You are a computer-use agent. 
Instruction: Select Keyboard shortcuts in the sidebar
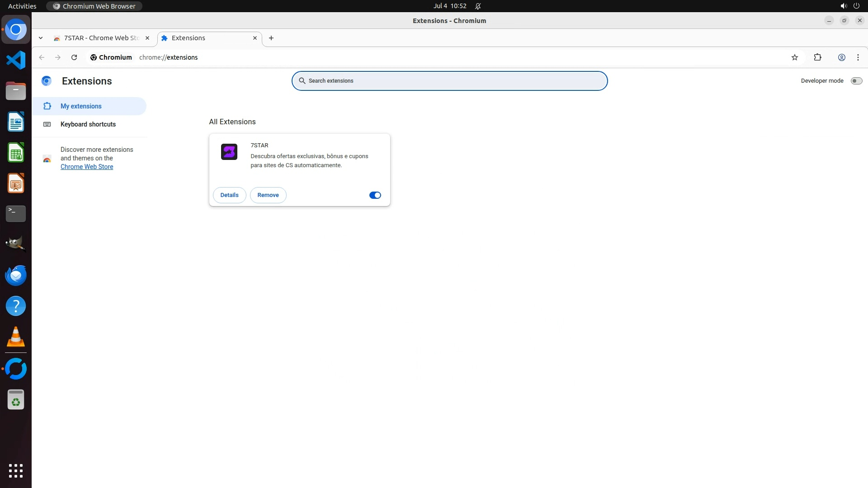[x=88, y=124]
